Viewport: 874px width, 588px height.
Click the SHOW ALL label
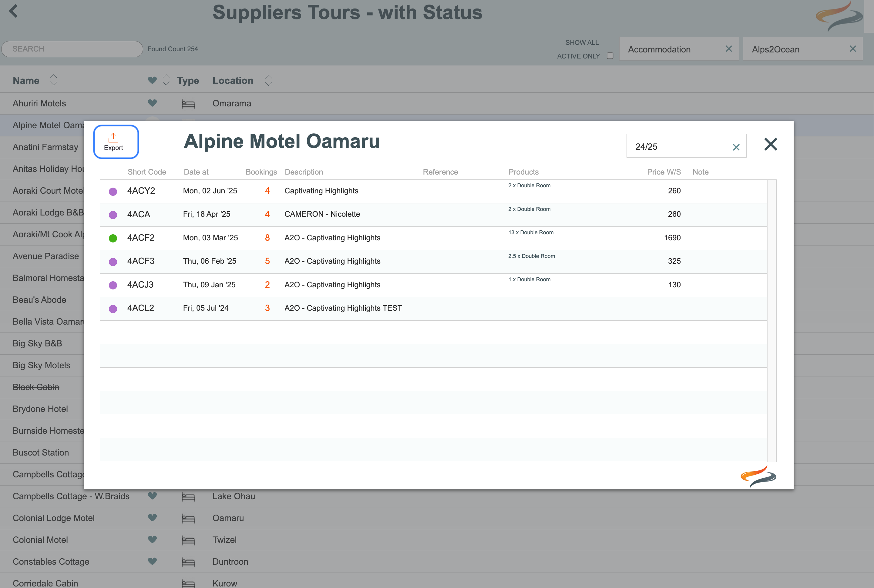[582, 42]
